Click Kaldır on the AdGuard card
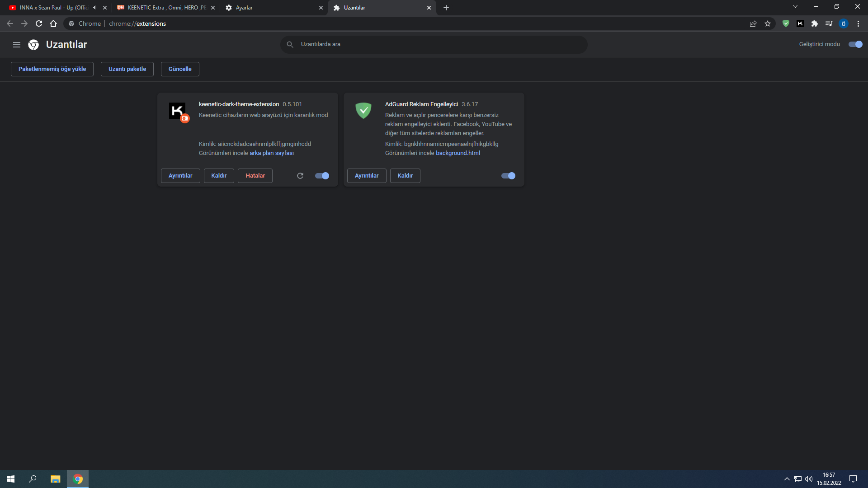This screenshot has height=488, width=868. [405, 176]
